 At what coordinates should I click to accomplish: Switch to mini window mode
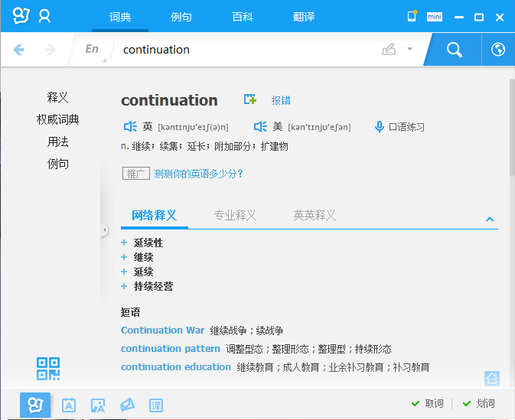434,16
